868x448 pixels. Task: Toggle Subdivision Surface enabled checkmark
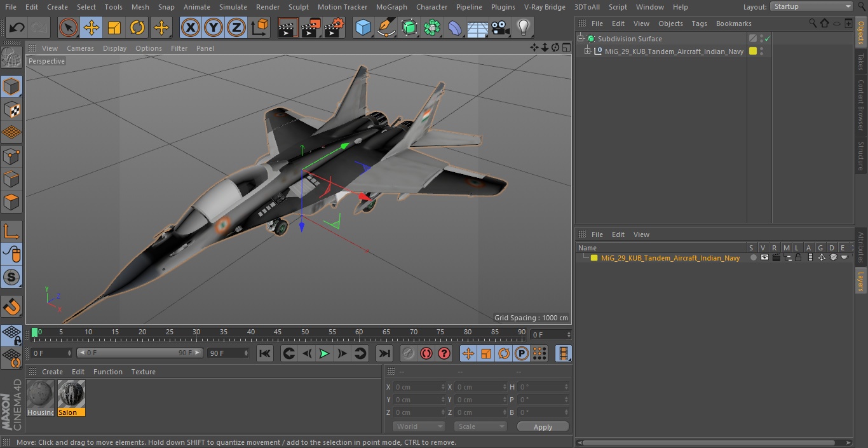[x=767, y=39]
